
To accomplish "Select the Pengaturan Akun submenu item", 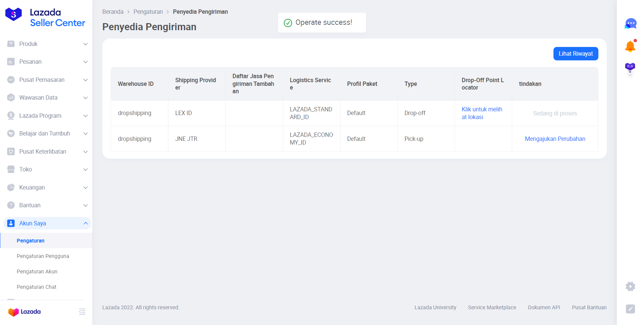I will [x=37, y=272].
